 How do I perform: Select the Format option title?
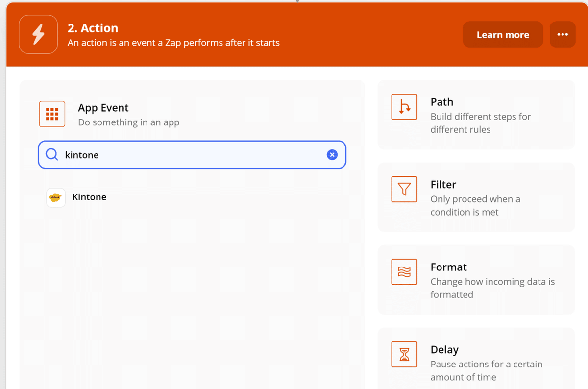449,267
